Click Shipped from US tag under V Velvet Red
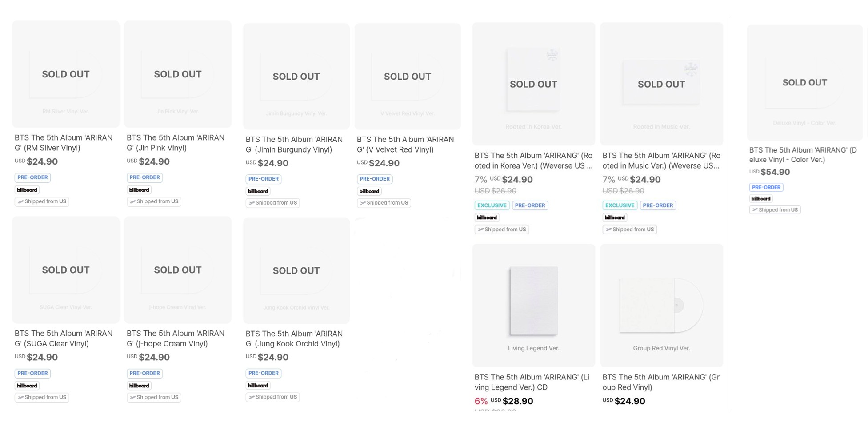The width and height of the screenshot is (868, 435). point(384,203)
